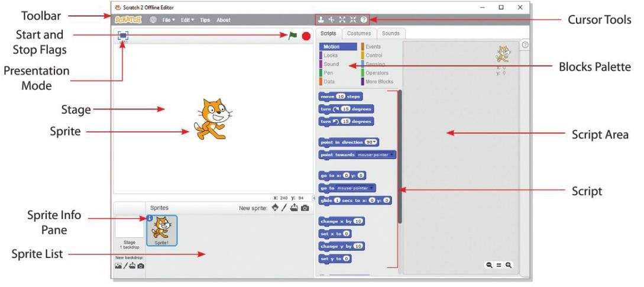
Task: Select the More Blocks category
Action: click(x=380, y=82)
